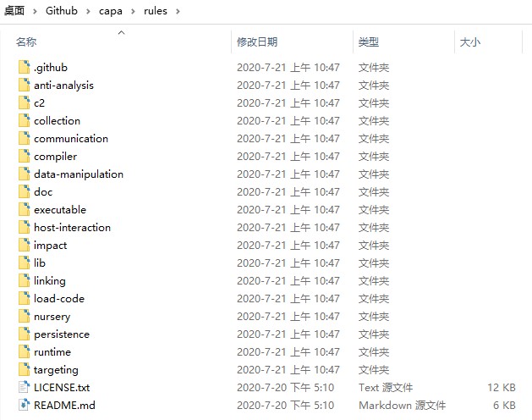
Task: Click the executable folder name
Action: point(60,209)
